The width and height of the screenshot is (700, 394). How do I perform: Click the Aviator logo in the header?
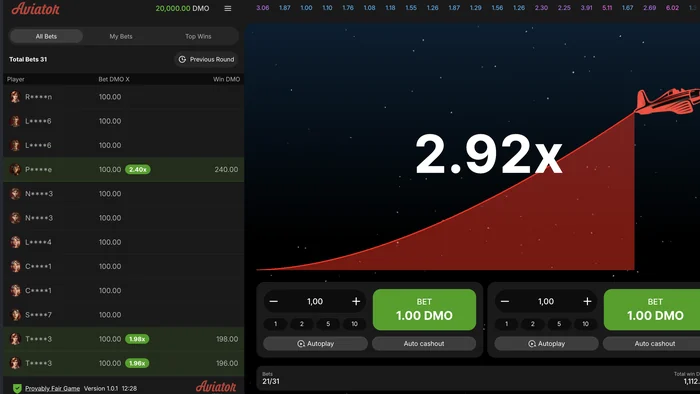(x=35, y=8)
